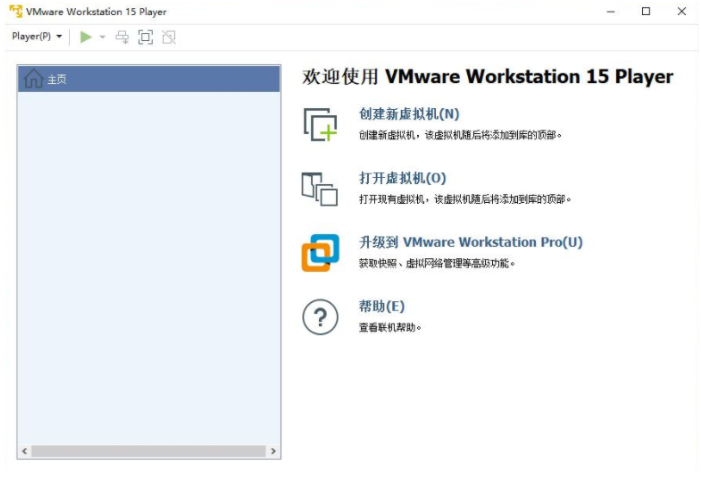Click the library scrollbar right arrow
The width and height of the screenshot is (701, 484).
click(273, 451)
